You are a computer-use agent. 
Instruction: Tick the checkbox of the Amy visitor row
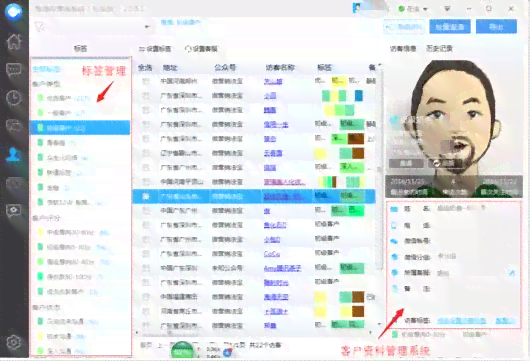pyautogui.click(x=146, y=268)
